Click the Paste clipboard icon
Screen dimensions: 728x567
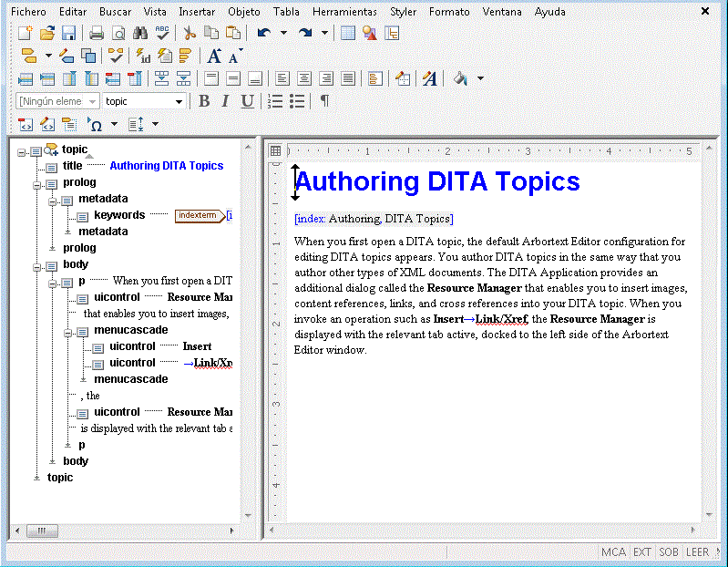click(233, 34)
